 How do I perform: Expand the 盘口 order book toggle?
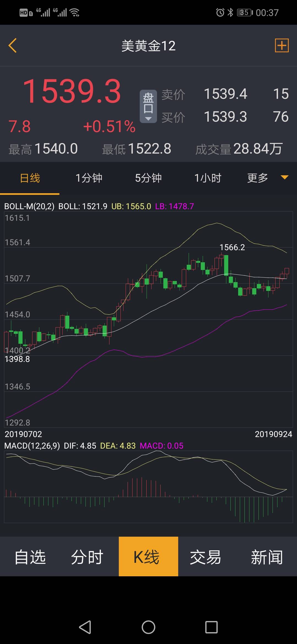(x=148, y=106)
